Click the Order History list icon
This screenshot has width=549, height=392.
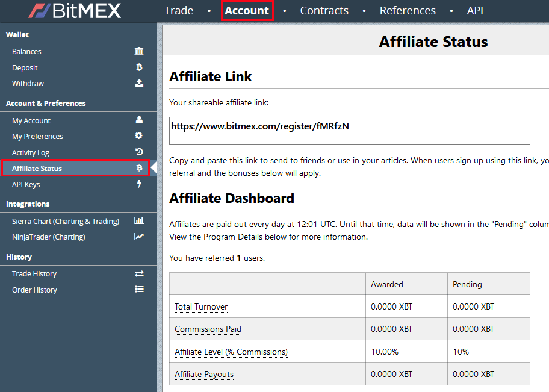click(139, 290)
